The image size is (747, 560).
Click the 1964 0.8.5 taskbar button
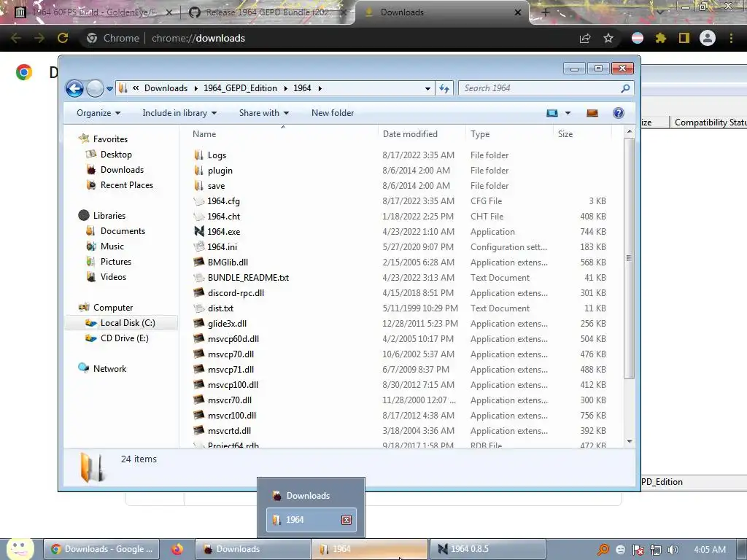point(488,549)
